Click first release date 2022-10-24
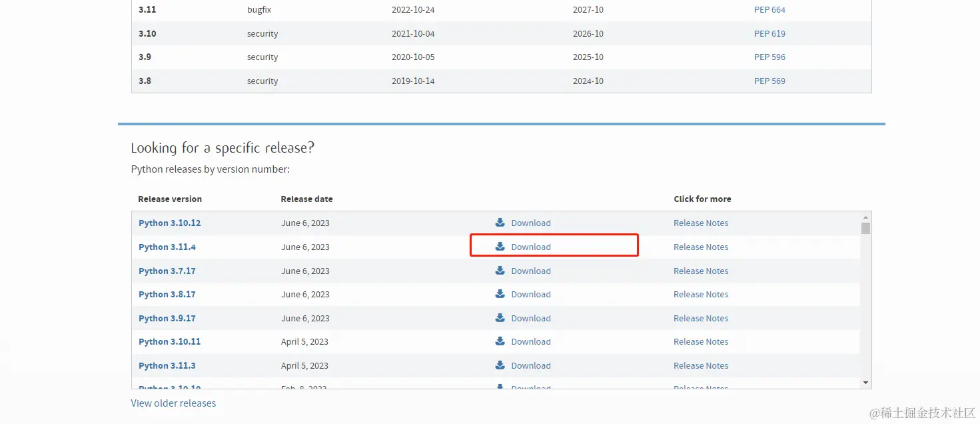This screenshot has width=980, height=424. click(x=413, y=9)
